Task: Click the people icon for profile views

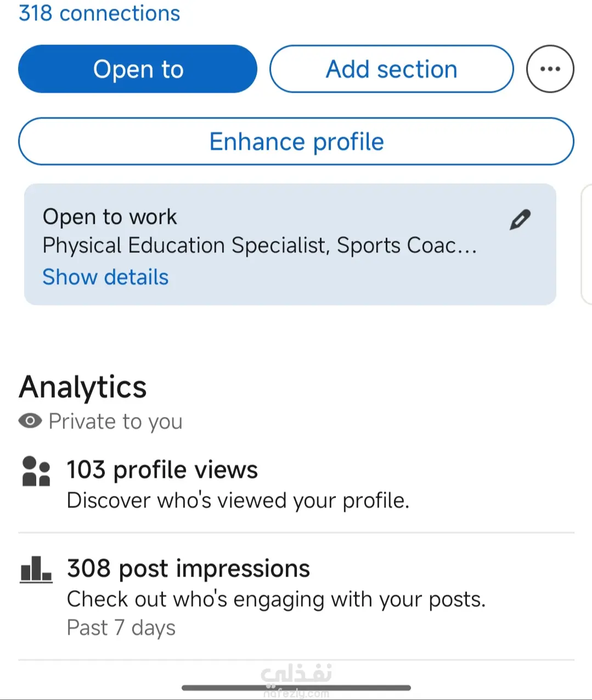Action: point(36,471)
